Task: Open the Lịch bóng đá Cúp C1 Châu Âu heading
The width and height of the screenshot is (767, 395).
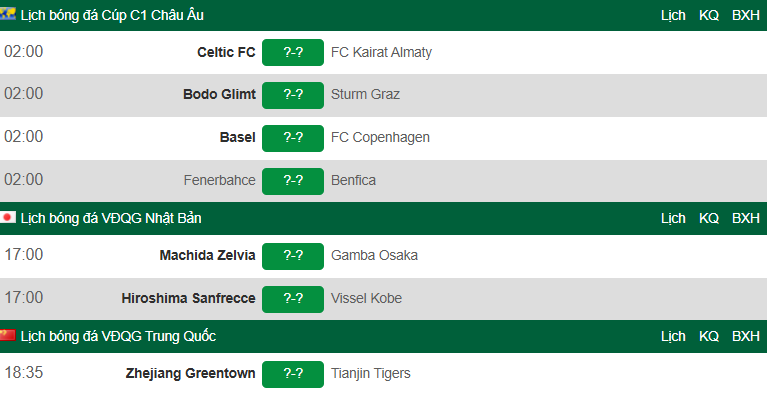Action: click(x=112, y=15)
